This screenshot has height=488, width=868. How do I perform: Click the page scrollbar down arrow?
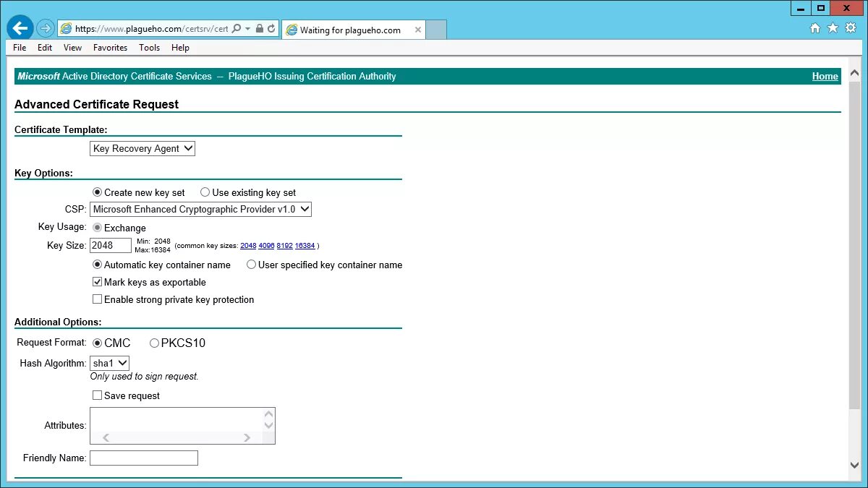point(855,465)
